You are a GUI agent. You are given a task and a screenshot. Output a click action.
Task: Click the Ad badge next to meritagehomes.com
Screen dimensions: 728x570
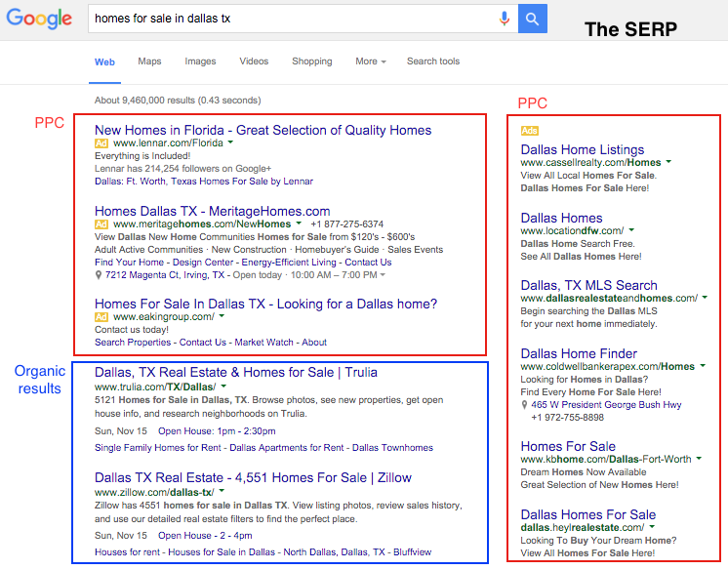[101, 224]
